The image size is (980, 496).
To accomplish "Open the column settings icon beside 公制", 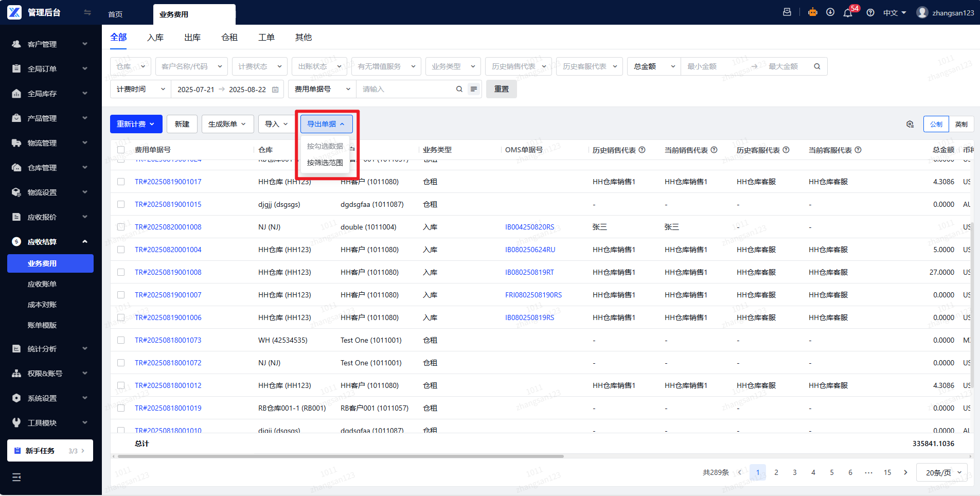I will click(910, 124).
